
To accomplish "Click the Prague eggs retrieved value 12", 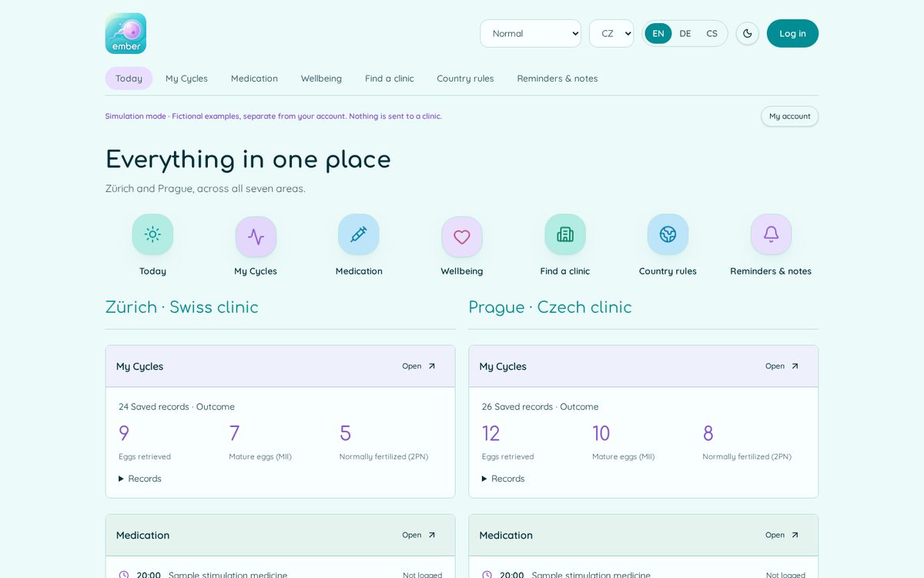I will pos(491,433).
